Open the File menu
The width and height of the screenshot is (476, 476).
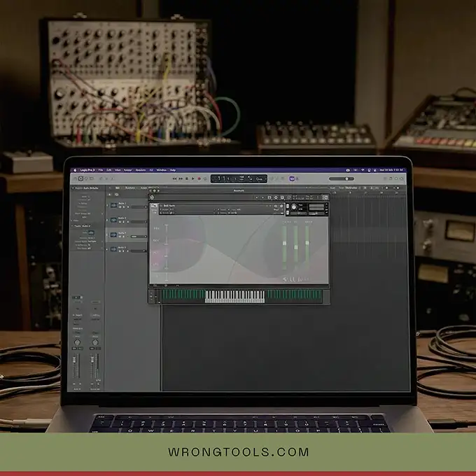coord(101,170)
